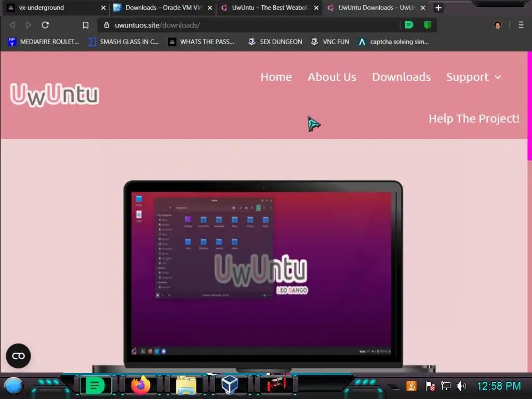This screenshot has width=532, height=399.
Task: Open the About Us page
Action: [x=332, y=77]
